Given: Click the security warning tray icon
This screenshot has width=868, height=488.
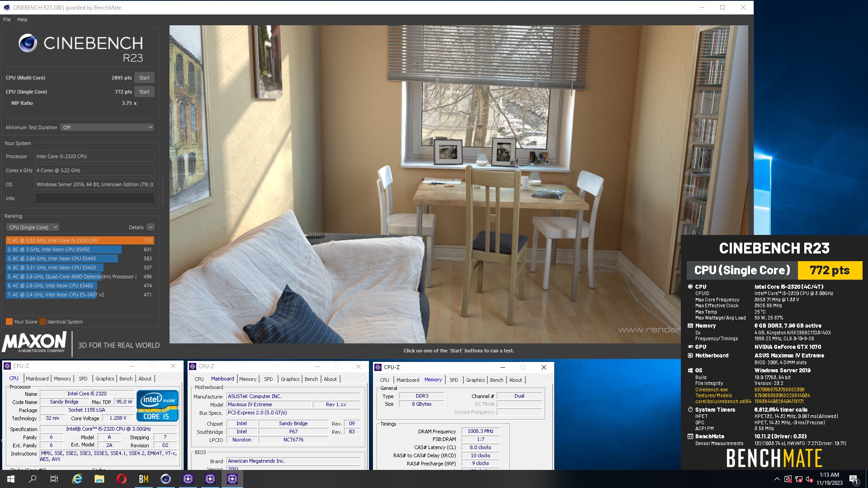Looking at the screenshot, I should [x=788, y=479].
